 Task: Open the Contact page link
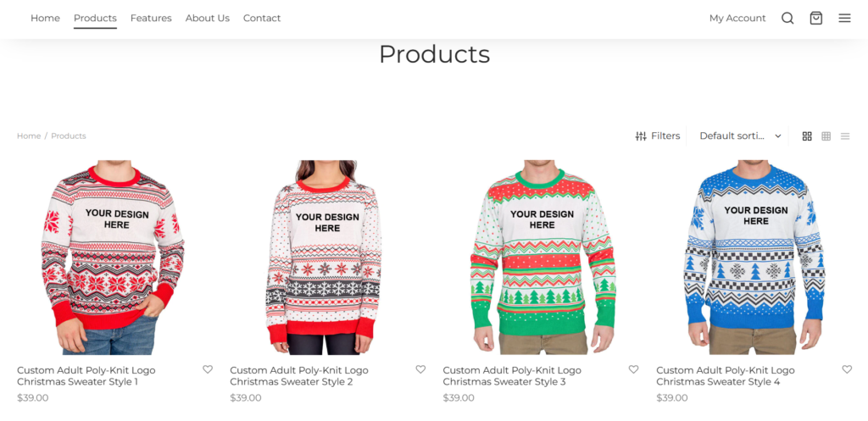point(262,18)
